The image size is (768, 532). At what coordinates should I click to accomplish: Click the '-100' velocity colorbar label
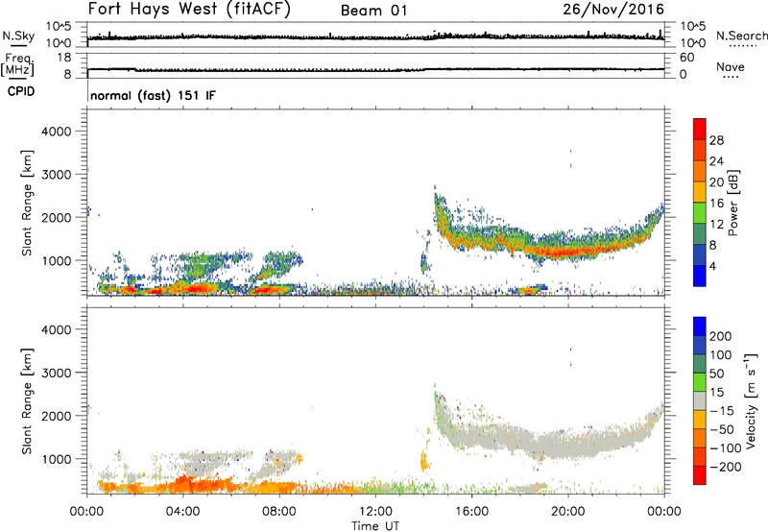pos(725,448)
